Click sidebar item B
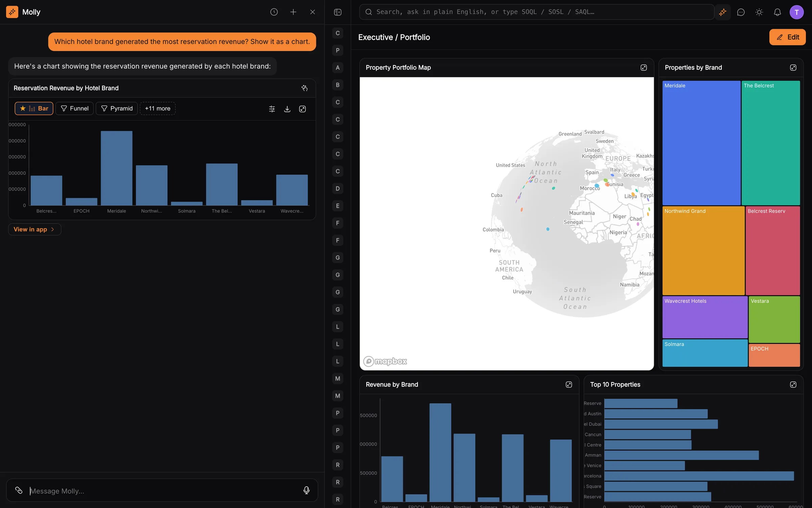812x508 pixels. click(337, 85)
